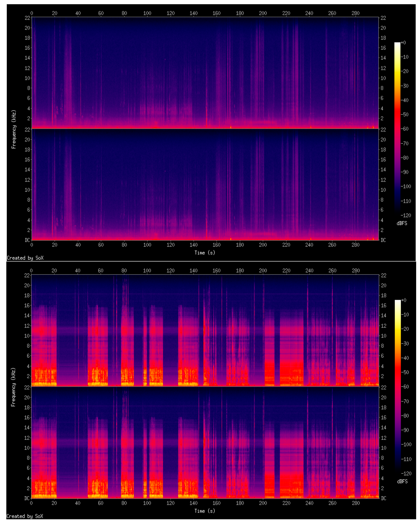Click the "+0" label atop upper color scale
420x525 pixels.
pyautogui.click(x=403, y=43)
